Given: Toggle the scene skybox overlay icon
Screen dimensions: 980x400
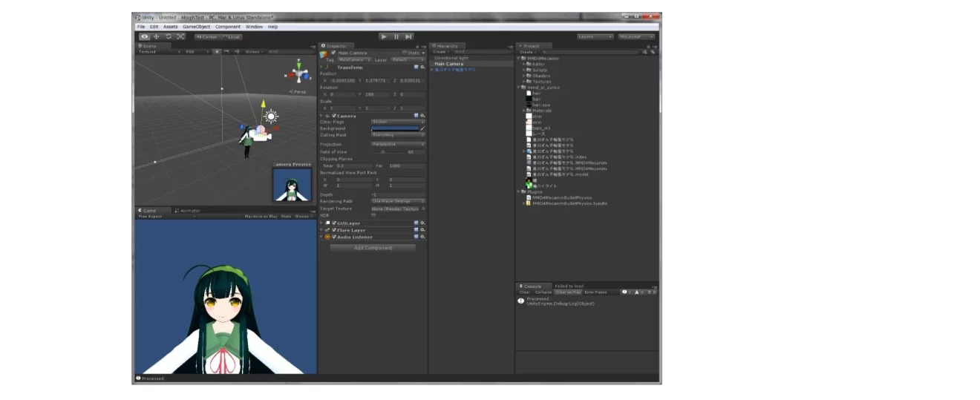Looking at the screenshot, I should coord(226,52).
